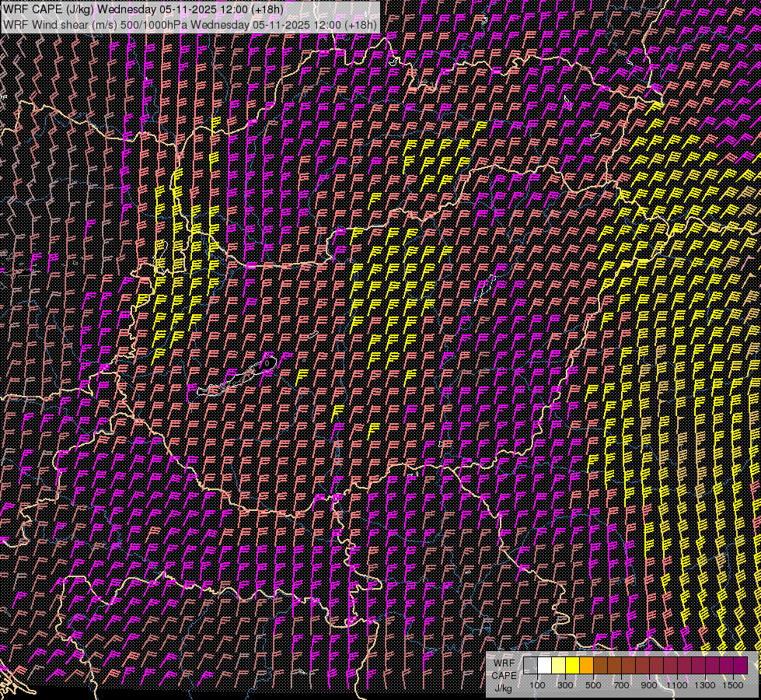This screenshot has height=700, width=761.
Task: Click the 1500 legend scale label
Action: coord(733,684)
